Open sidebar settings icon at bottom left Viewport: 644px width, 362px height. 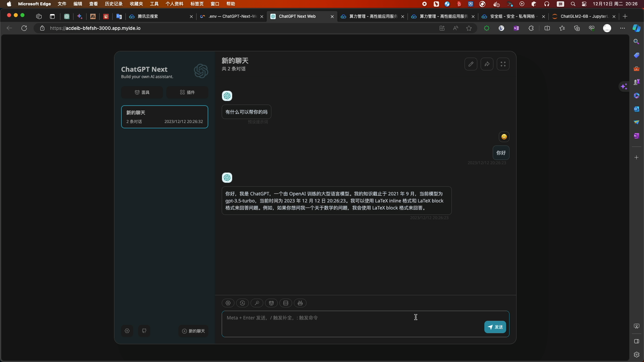[x=127, y=331]
